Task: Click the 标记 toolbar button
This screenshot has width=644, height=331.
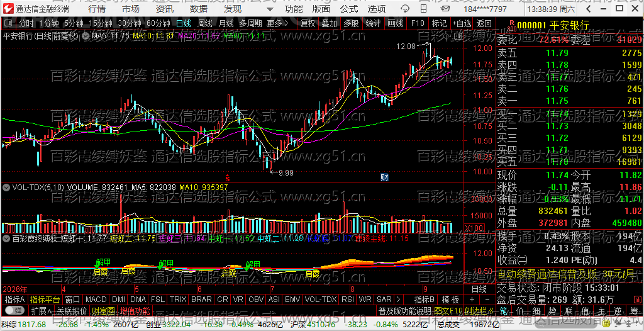Action: 439,23
